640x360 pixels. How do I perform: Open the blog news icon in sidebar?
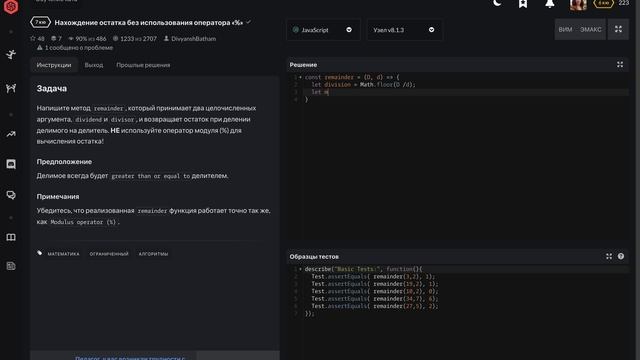point(11,266)
